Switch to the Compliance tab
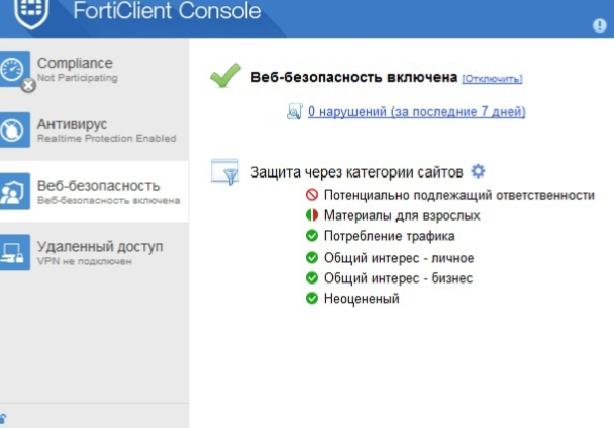The width and height of the screenshot is (614, 428). (94, 69)
